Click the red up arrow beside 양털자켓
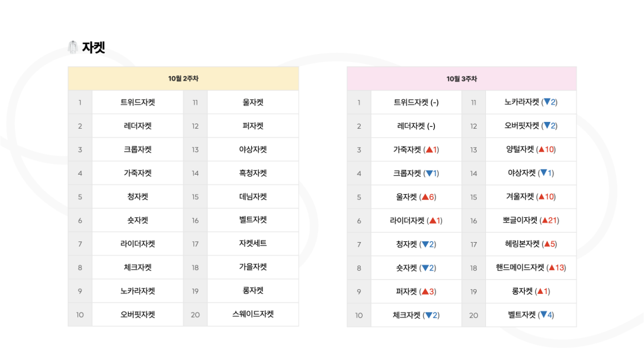This screenshot has width=644, height=362. coord(541,149)
